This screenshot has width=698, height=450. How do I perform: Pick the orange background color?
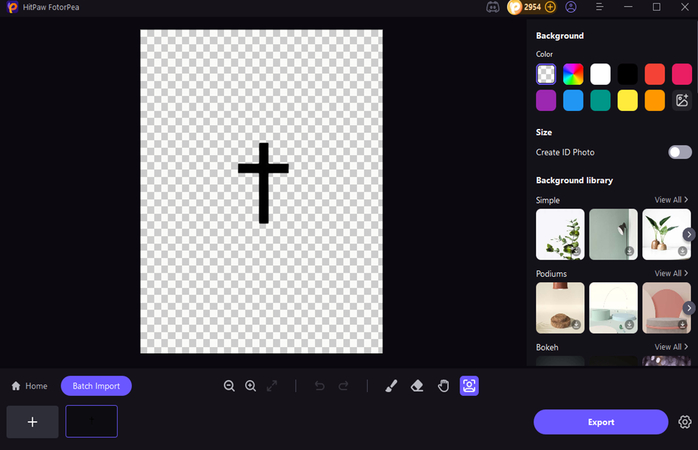[x=655, y=100]
